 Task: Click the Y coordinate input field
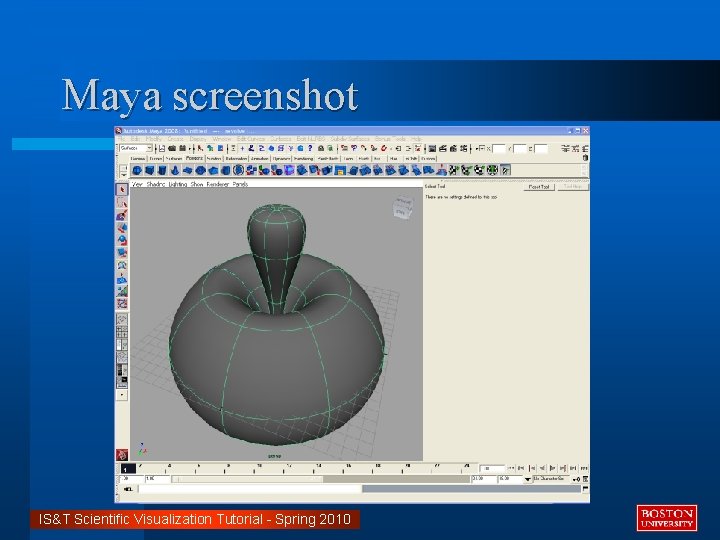click(520, 149)
